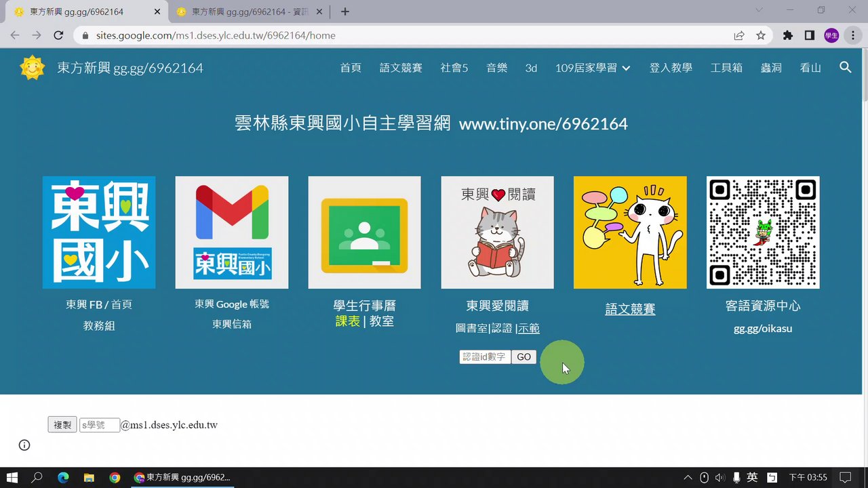Click site title 東方新興 gg.gg/6962164

[x=130, y=68]
